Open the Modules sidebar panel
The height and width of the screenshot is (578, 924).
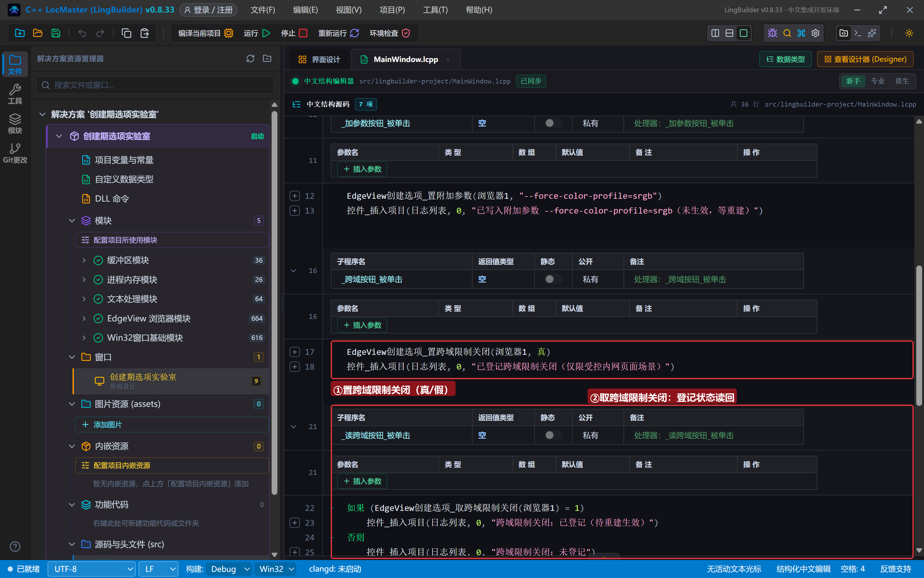click(x=15, y=123)
